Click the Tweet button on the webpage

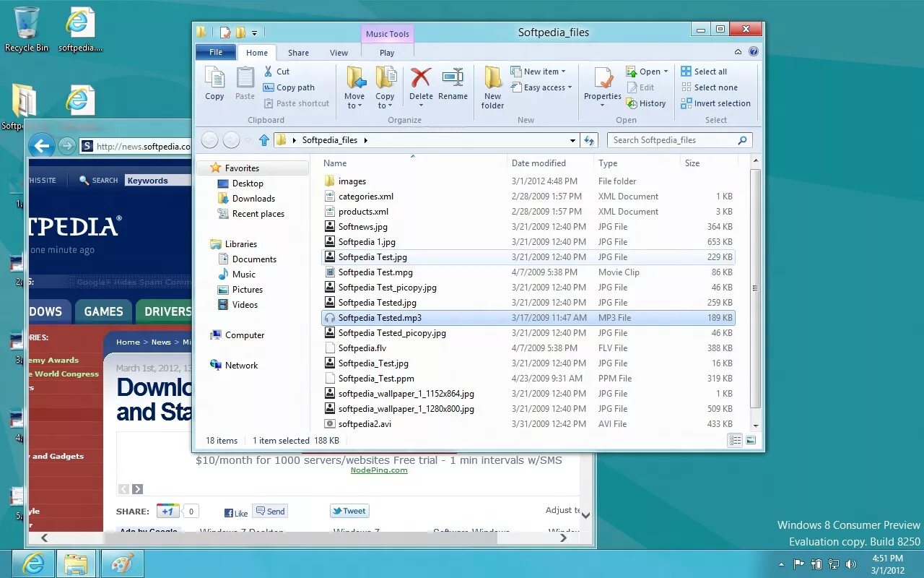coord(349,511)
